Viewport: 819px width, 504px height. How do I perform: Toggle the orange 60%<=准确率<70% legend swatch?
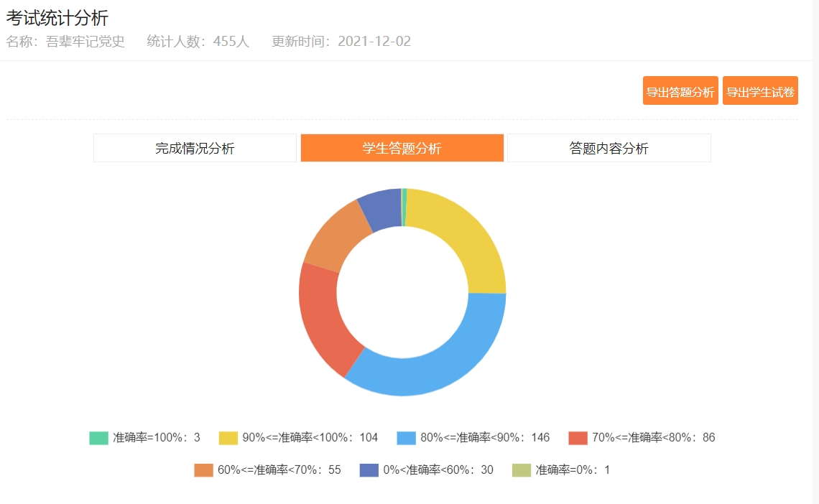pos(203,470)
